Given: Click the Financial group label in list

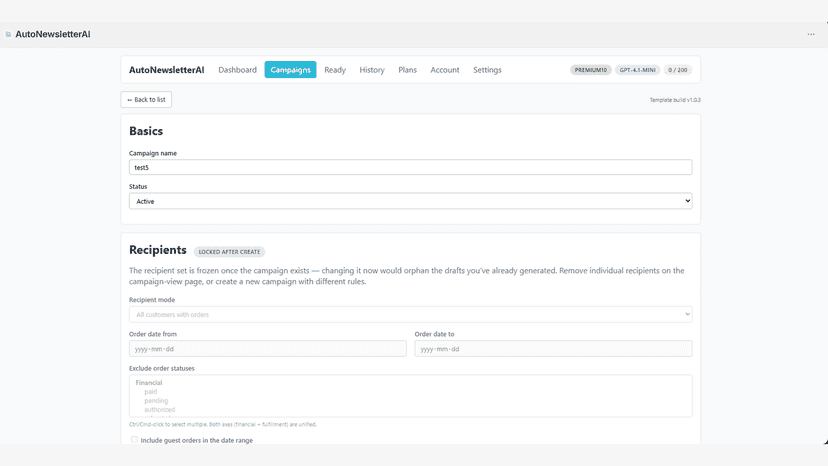Looking at the screenshot, I should [x=148, y=383].
